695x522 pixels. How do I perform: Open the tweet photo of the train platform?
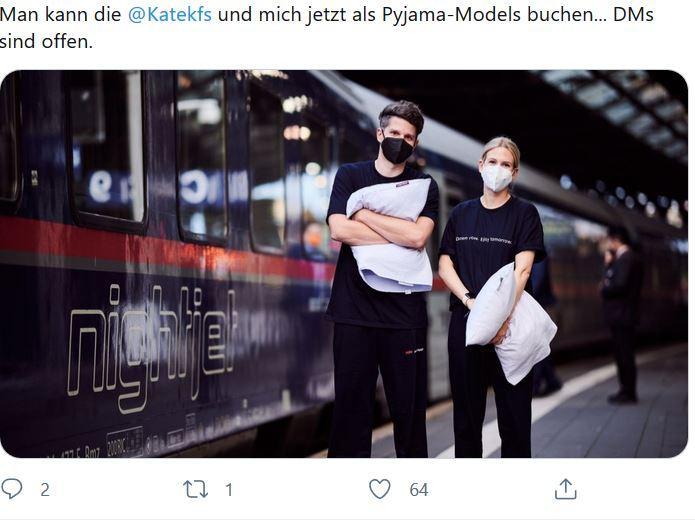coord(344,264)
